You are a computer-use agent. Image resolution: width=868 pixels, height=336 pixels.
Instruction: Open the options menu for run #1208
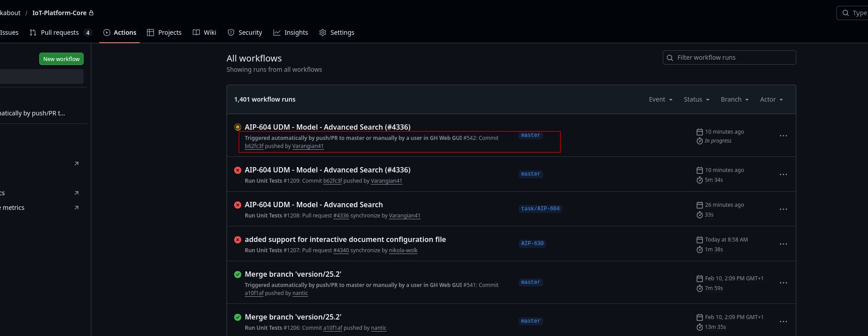pyautogui.click(x=783, y=209)
